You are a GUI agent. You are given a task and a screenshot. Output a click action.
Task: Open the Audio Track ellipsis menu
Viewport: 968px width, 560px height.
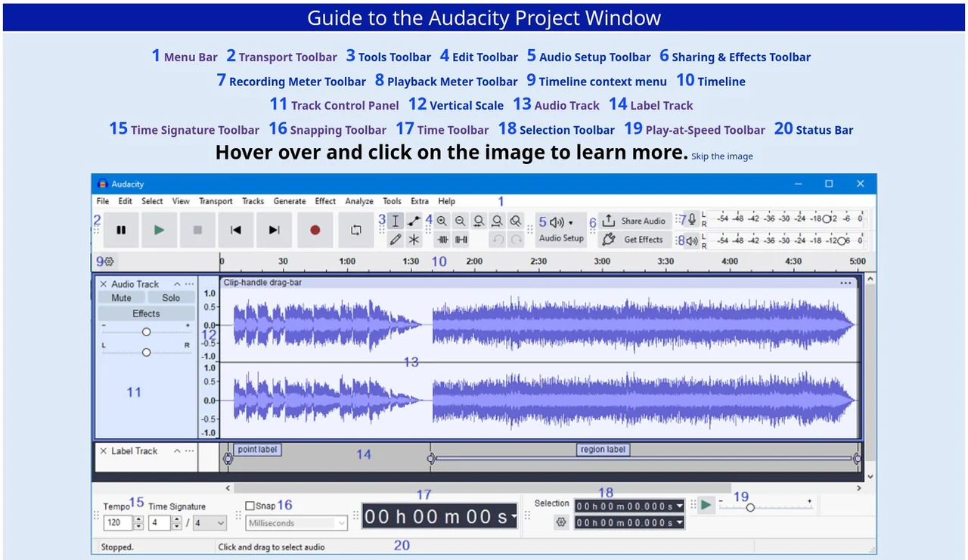tap(189, 284)
